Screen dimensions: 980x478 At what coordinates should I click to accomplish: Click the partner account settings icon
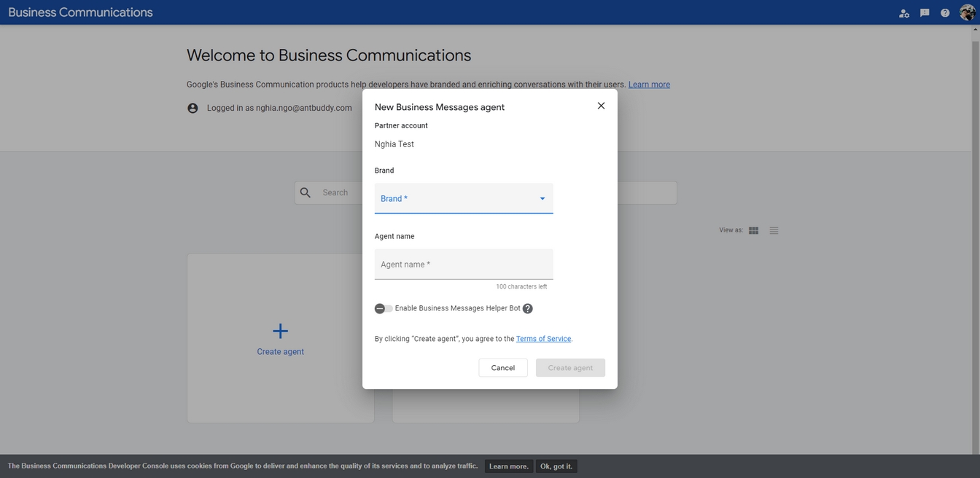904,13
